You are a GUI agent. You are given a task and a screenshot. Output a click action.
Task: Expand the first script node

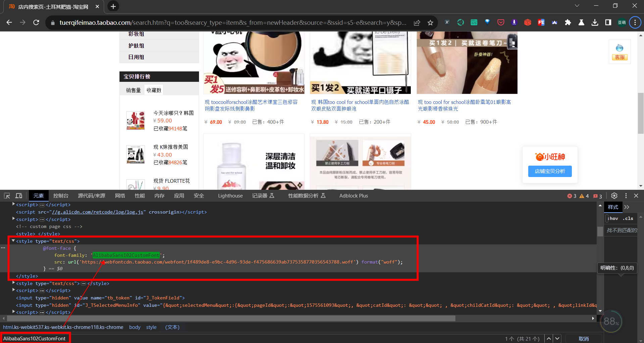click(x=13, y=204)
